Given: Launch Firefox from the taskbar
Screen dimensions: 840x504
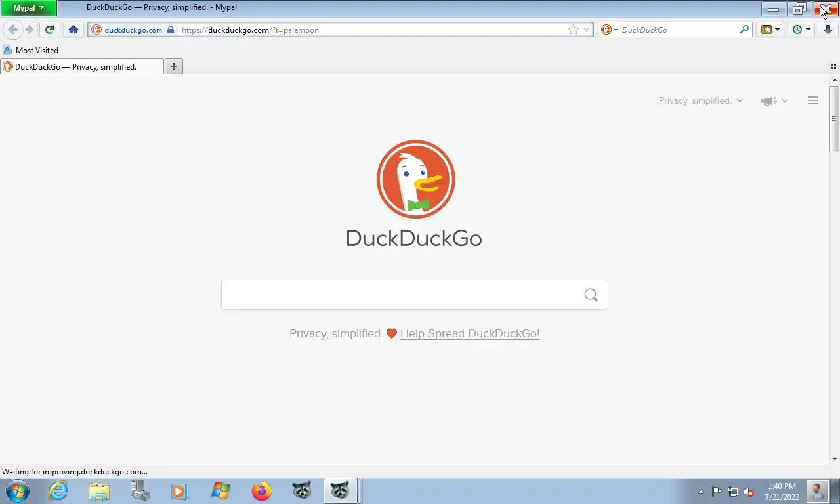Looking at the screenshot, I should (x=261, y=491).
